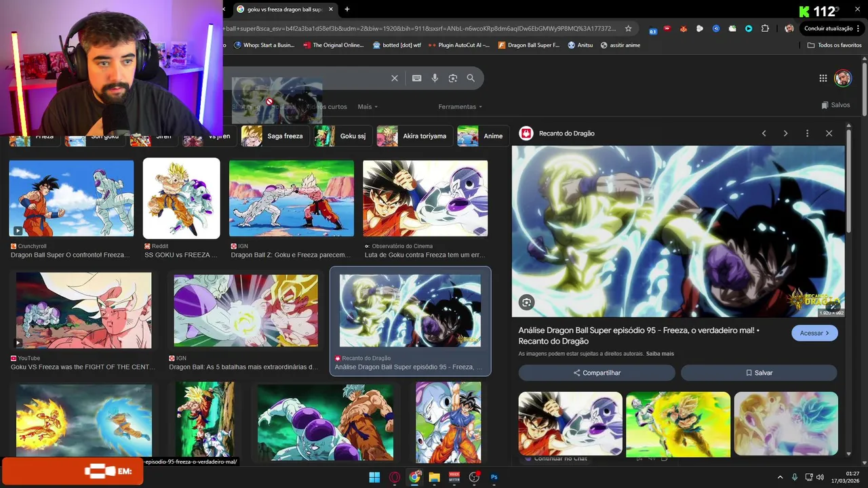Open the YouTube FIGHT OF THE CENT... thumbnail
Viewport: 868px width, 488px height.
(x=84, y=310)
